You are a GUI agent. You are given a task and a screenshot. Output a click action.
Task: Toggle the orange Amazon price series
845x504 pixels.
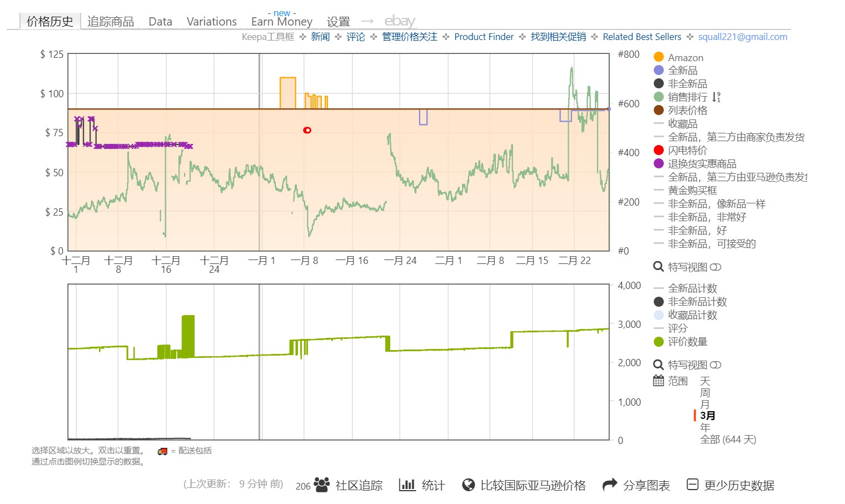(x=659, y=57)
